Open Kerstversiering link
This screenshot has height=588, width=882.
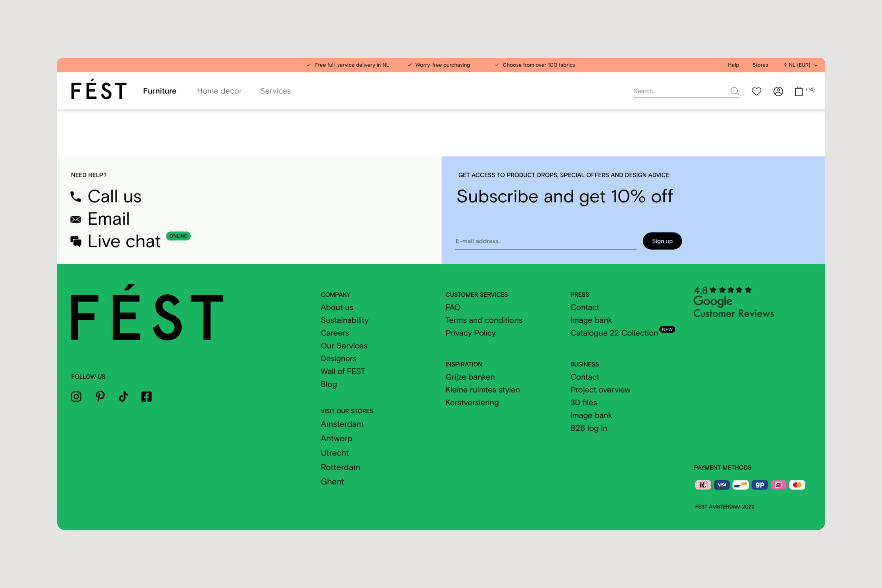pyautogui.click(x=472, y=402)
